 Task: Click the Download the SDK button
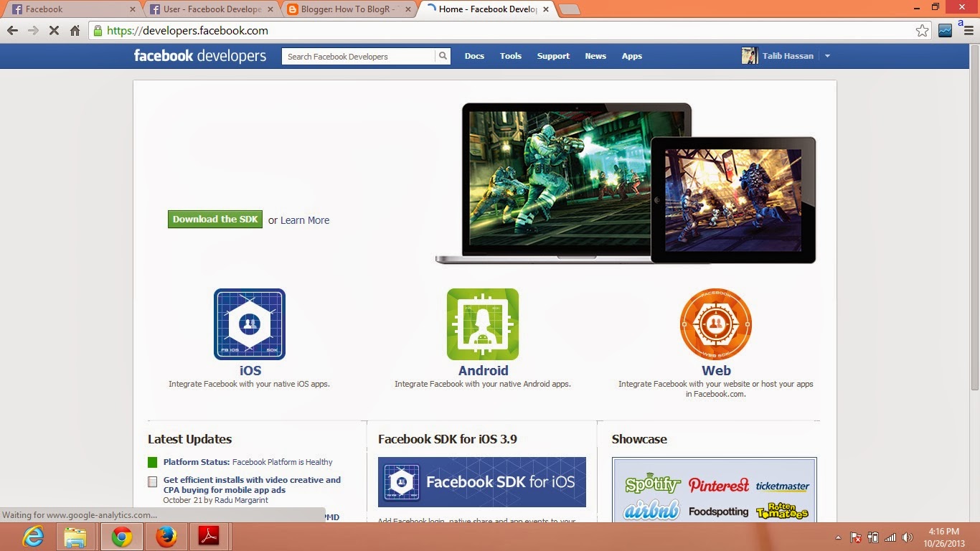215,220
